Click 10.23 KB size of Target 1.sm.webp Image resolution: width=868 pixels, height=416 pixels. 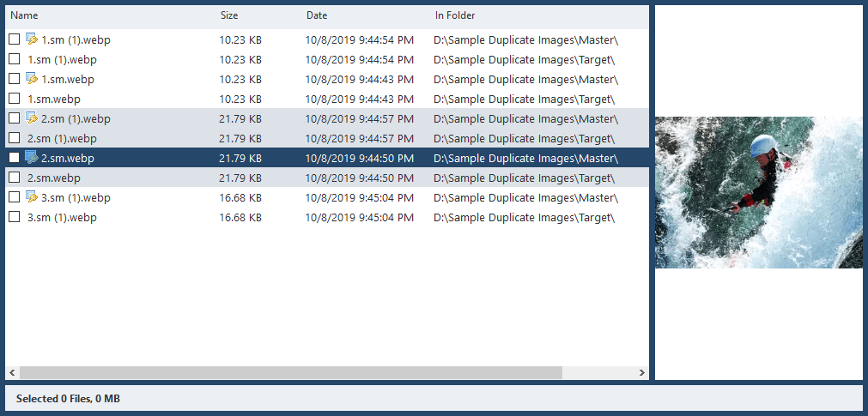coord(240,99)
